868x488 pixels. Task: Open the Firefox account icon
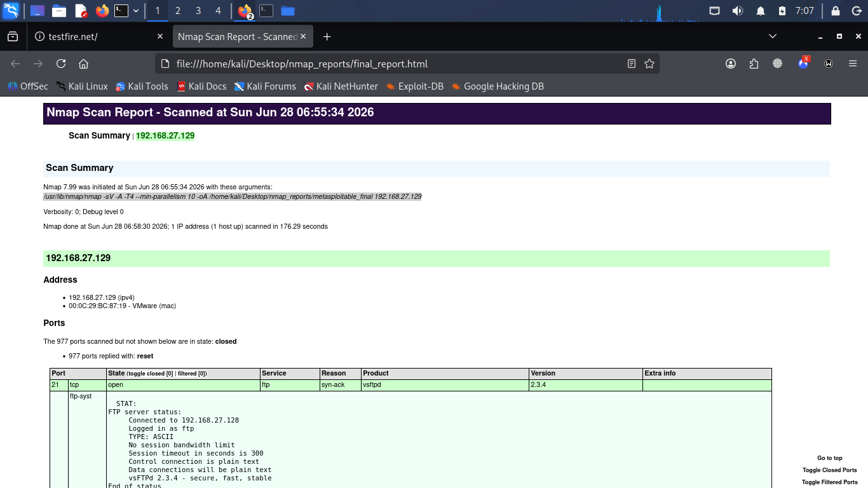731,64
